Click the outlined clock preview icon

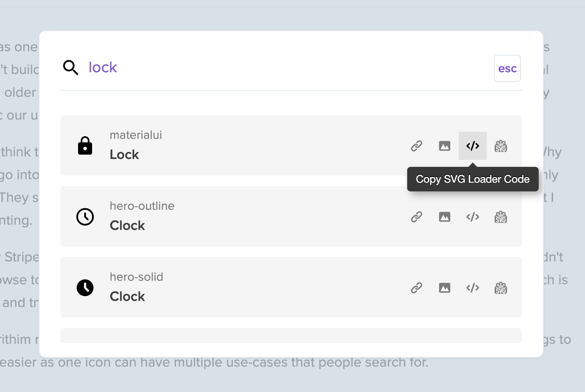pos(85,217)
